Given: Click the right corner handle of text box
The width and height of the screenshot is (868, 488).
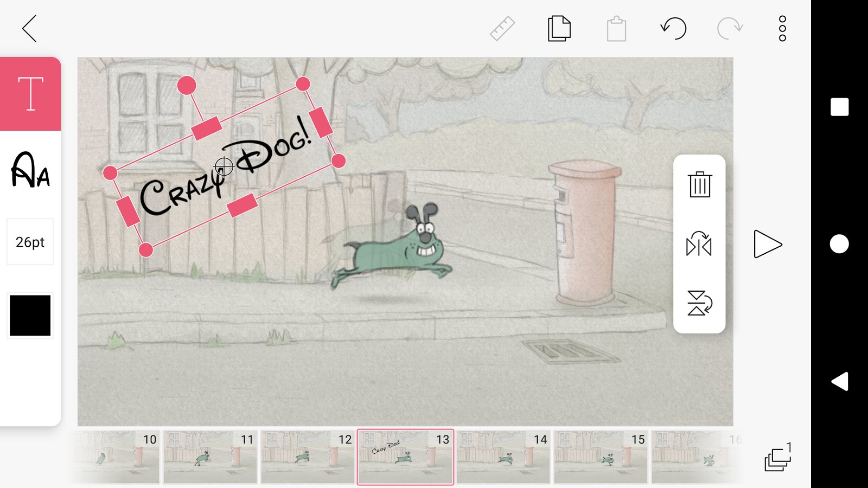Looking at the screenshot, I should pyautogui.click(x=339, y=160).
